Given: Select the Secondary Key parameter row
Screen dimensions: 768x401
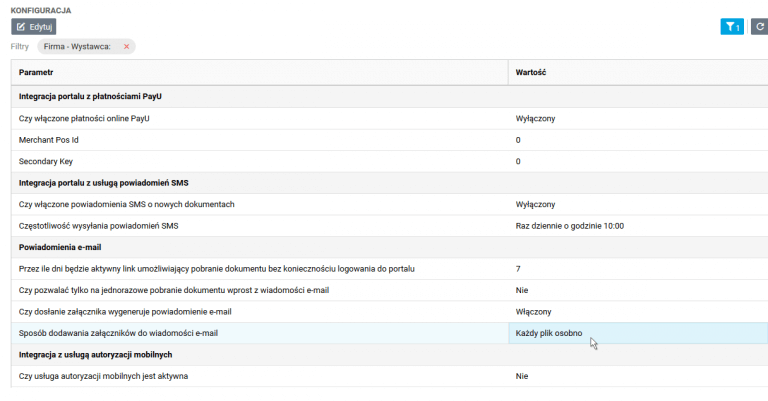Looking at the screenshot, I should point(46,161).
